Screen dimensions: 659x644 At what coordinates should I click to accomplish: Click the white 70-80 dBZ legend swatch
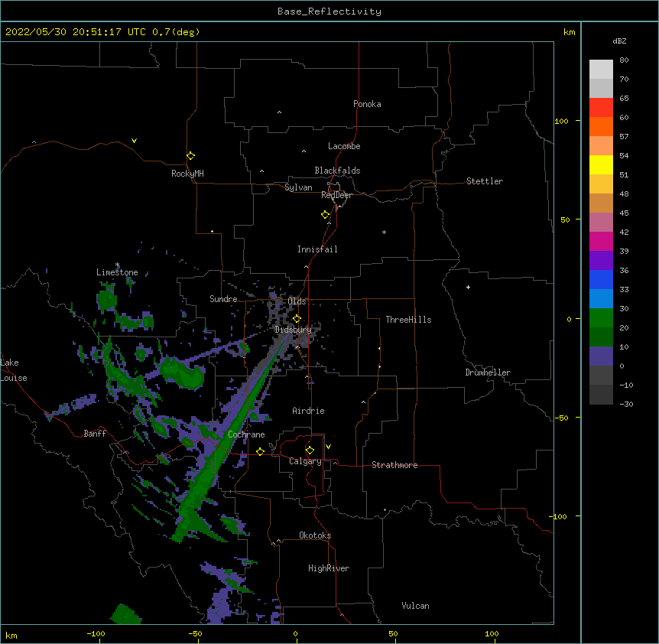(601, 70)
